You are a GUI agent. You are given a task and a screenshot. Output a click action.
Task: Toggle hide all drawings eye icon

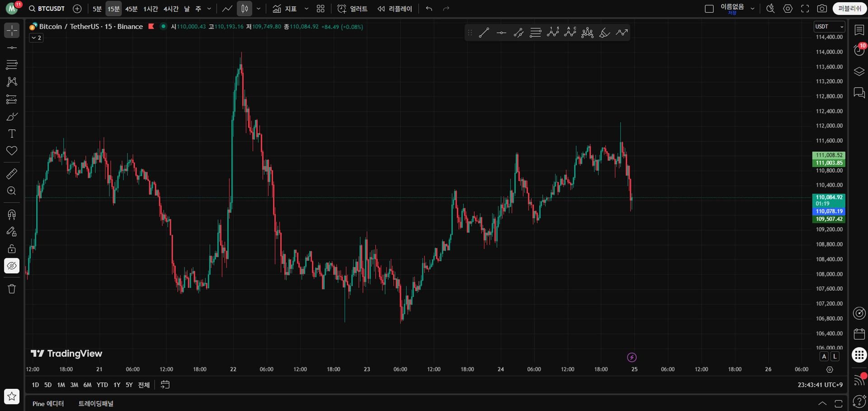point(12,266)
